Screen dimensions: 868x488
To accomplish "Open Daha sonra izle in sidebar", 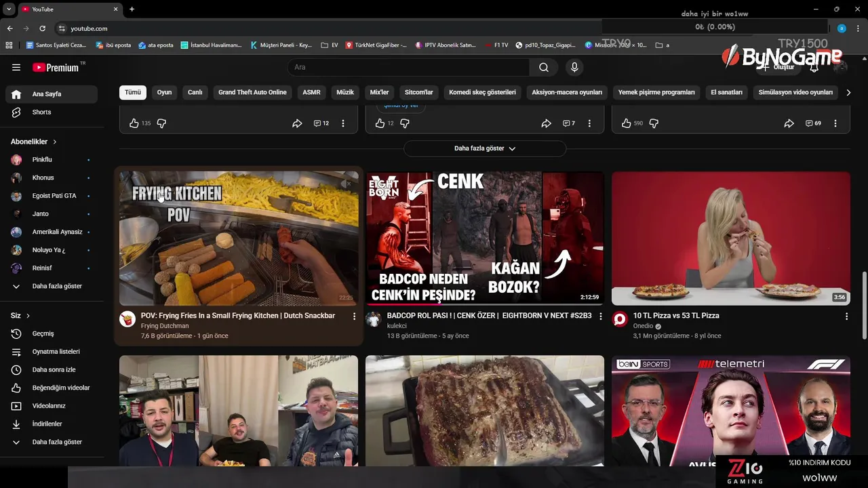I will click(52, 369).
